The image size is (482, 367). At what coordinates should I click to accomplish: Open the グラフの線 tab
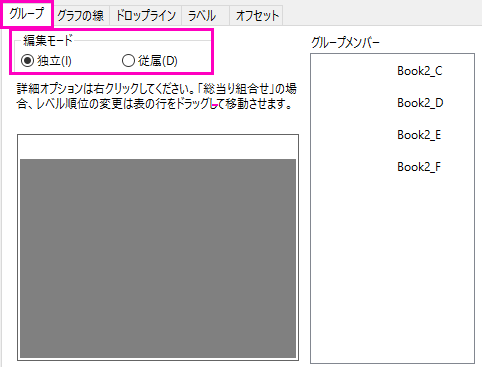pyautogui.click(x=80, y=16)
